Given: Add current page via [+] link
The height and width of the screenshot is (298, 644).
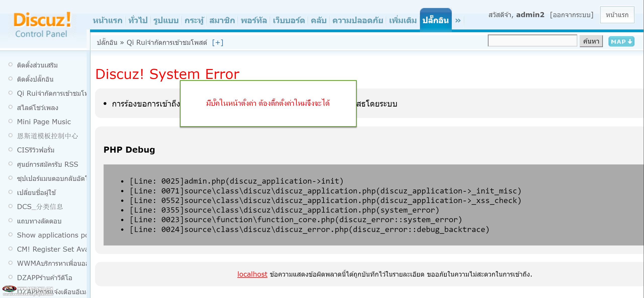Looking at the screenshot, I should 218,42.
